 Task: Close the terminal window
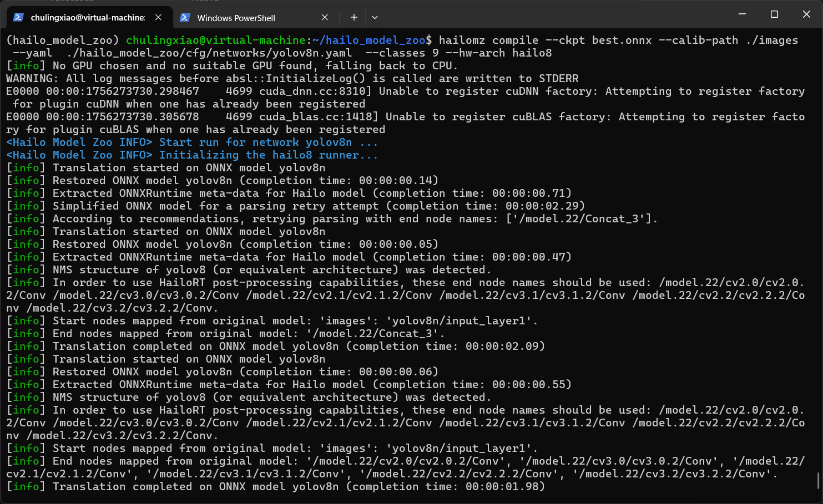click(x=806, y=14)
